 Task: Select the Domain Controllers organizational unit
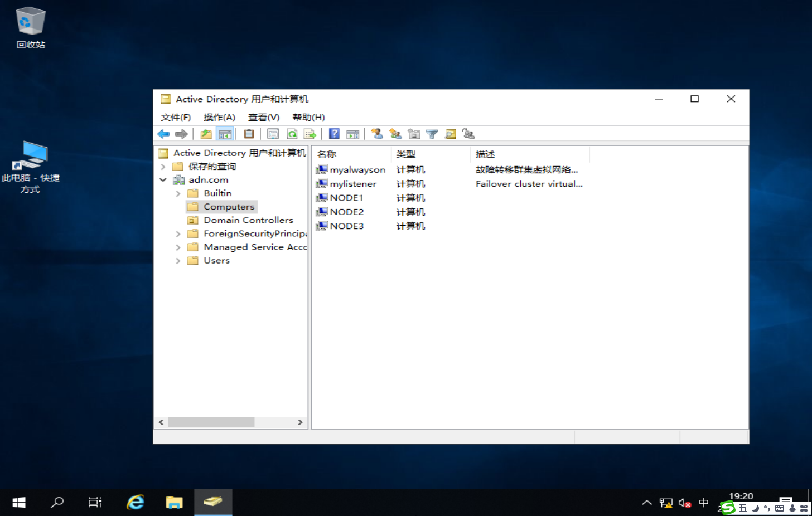pos(248,220)
